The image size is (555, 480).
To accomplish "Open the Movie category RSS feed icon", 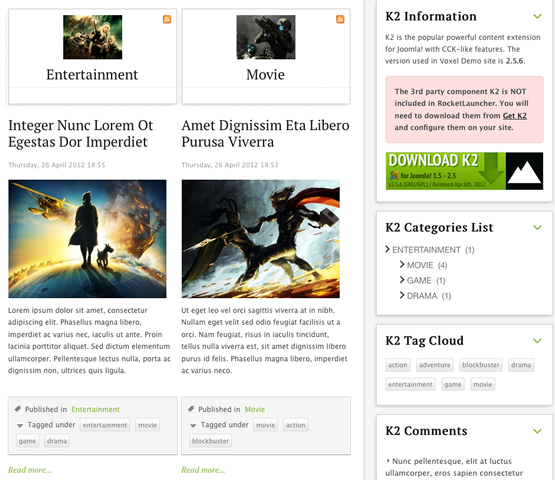I will coord(340,19).
